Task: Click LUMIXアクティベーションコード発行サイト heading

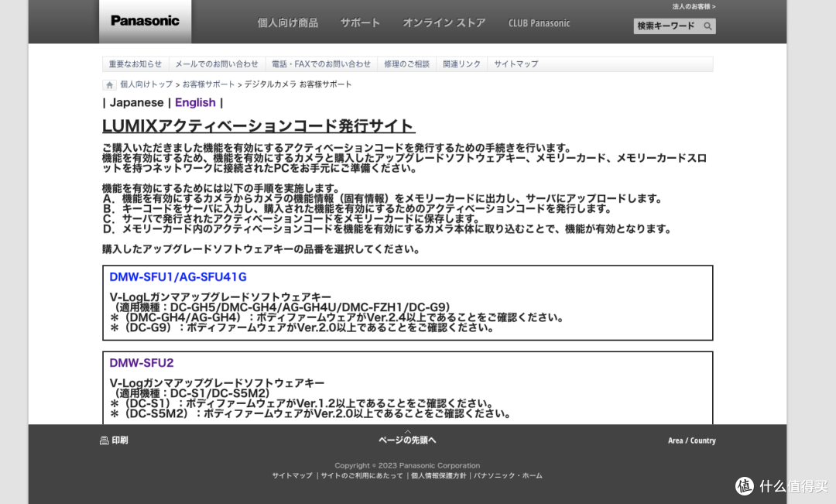Action: pos(258,126)
